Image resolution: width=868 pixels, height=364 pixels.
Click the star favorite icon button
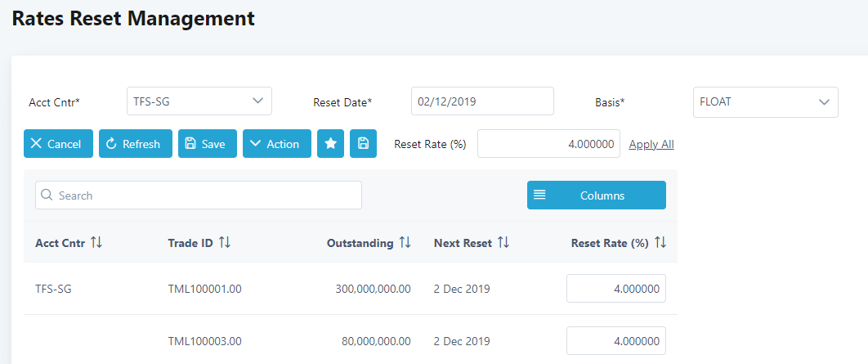[330, 144]
